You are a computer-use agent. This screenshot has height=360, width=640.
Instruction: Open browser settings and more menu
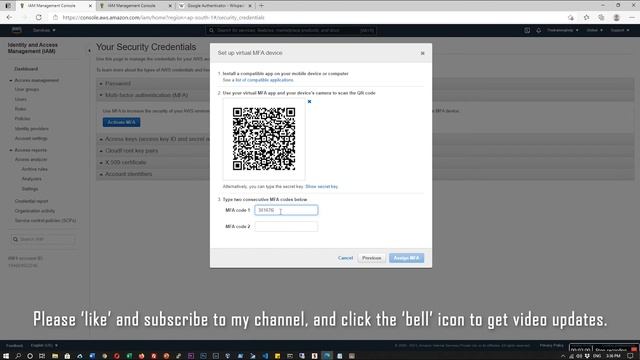pos(632,18)
